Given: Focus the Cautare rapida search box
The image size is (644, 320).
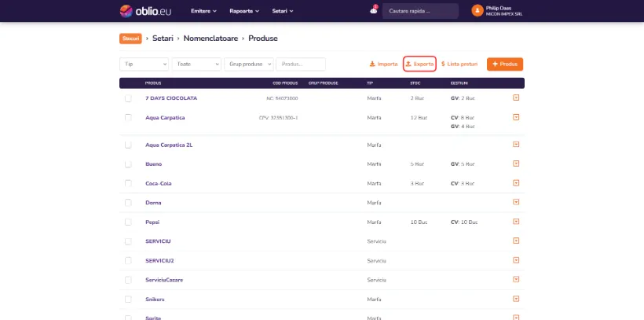Looking at the screenshot, I should pyautogui.click(x=420, y=11).
